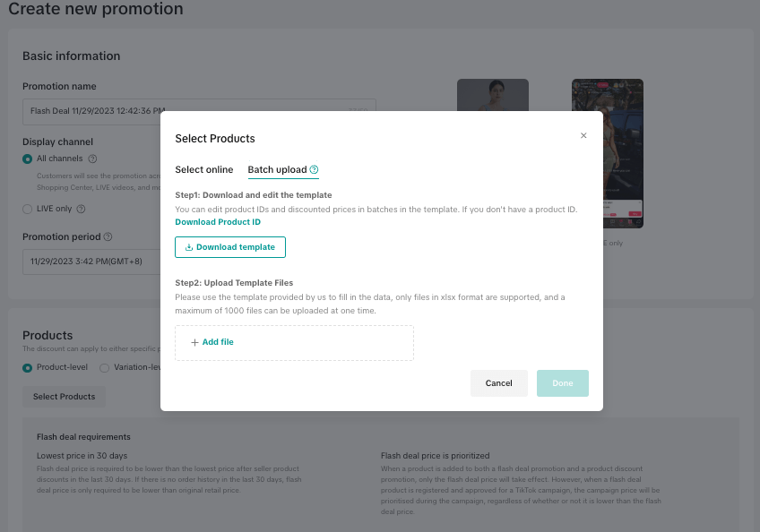Switch to the Batch upload tab
The height and width of the screenshot is (532, 760).
[x=277, y=170]
